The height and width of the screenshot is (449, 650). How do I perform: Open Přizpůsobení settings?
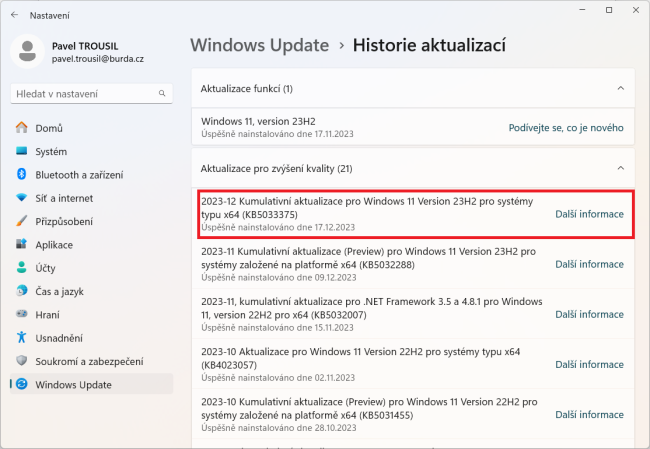(91, 221)
